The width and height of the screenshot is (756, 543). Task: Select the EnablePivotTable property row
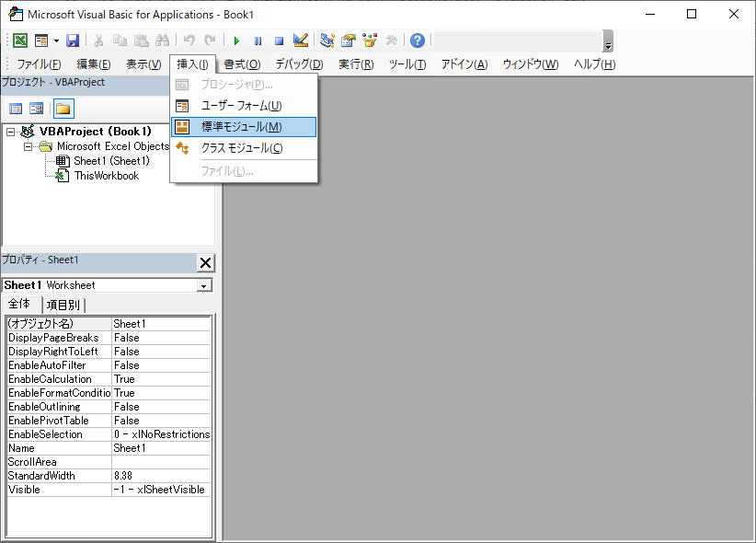109,421
